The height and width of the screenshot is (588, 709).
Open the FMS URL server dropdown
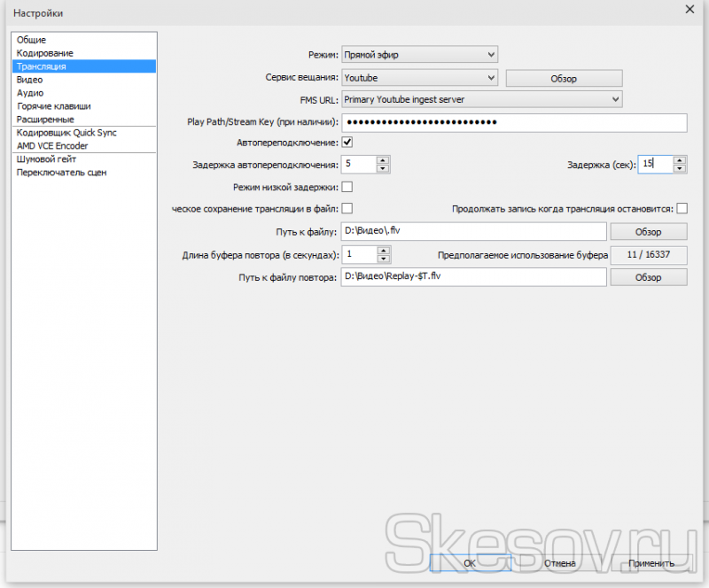[481, 99]
